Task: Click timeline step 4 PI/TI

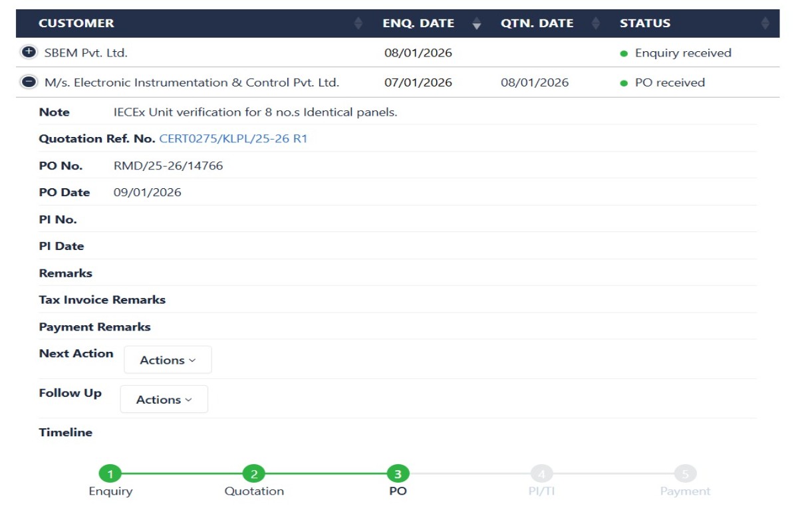Action: (541, 474)
